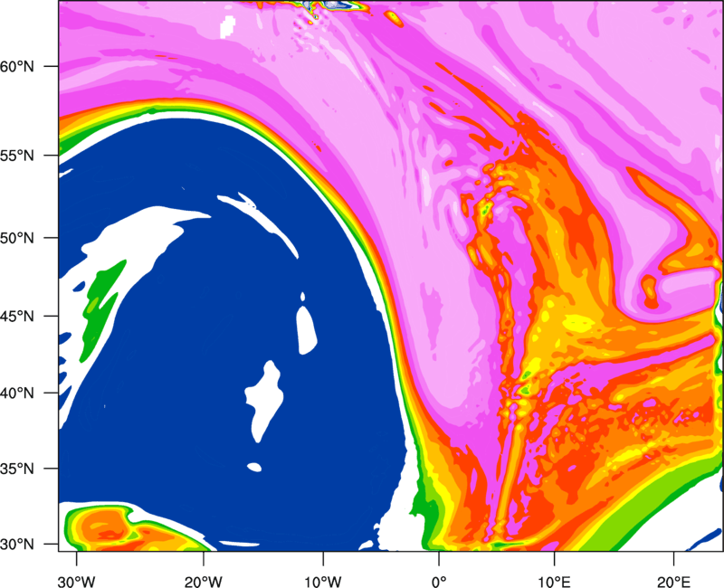Click the 20°E longitude label
This screenshot has width=724, height=588.
[x=673, y=582]
